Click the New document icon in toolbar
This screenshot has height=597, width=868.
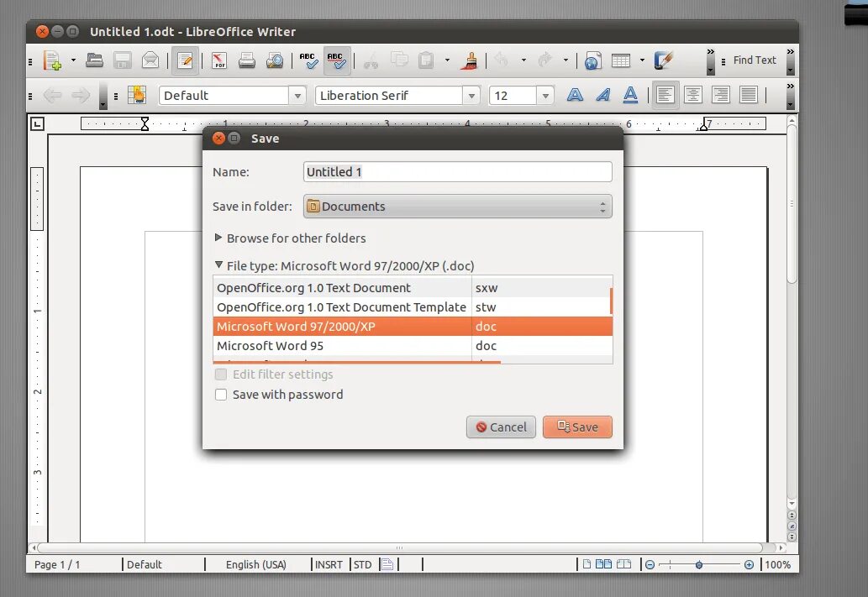(x=52, y=60)
